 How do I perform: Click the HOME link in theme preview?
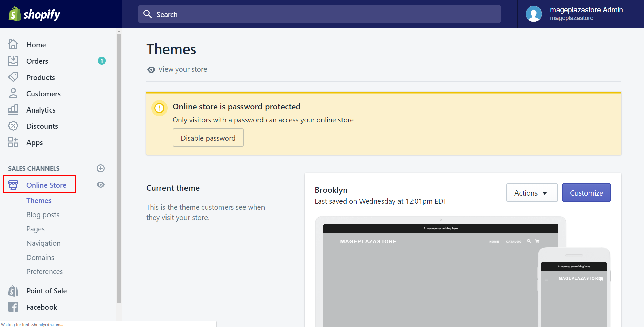494,241
